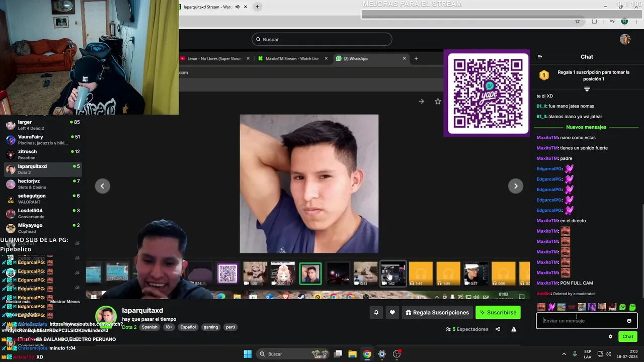Open Task View icon in taskbar
This screenshot has height=362, width=644.
coord(338,354)
